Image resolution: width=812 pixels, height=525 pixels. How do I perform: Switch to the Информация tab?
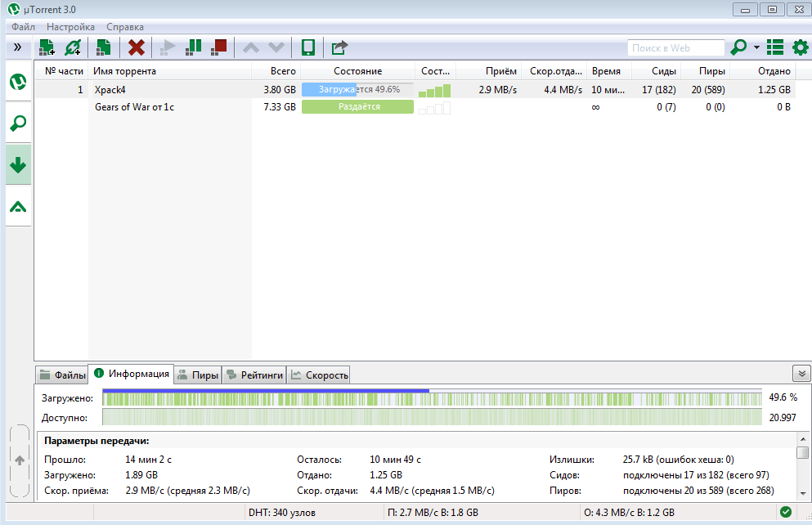[131, 374]
